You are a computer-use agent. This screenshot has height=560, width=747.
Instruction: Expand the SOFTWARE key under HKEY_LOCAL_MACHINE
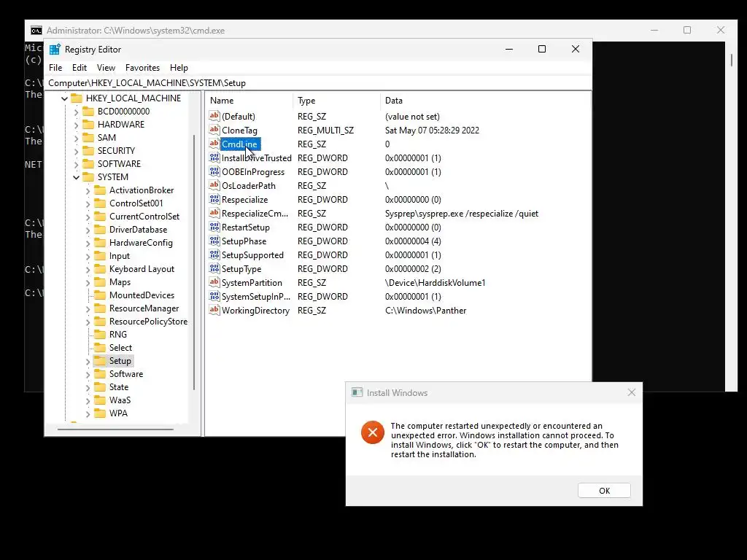click(76, 164)
